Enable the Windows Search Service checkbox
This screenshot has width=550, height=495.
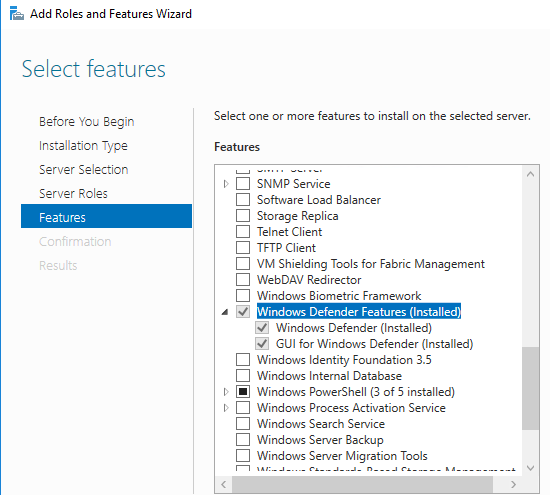coord(243,423)
